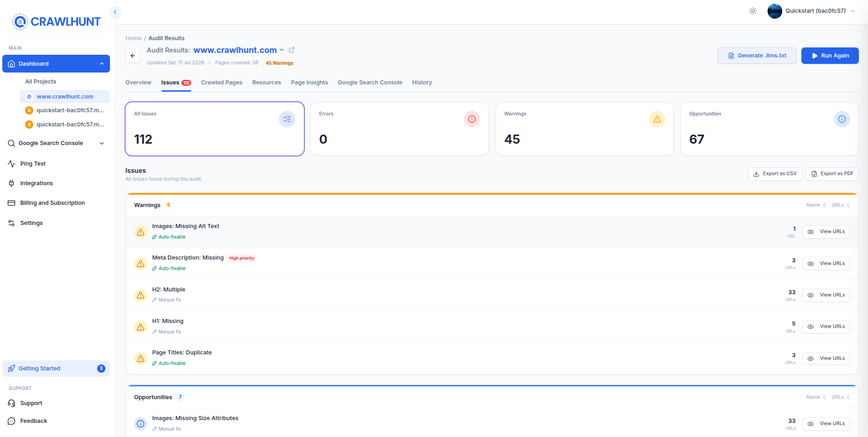Click Auto-fixable label under Page Titles: Duplicate
The height and width of the screenshot is (437, 868).
pyautogui.click(x=169, y=364)
